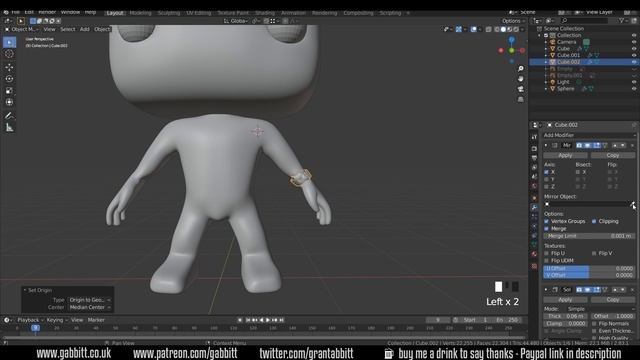The image size is (640, 360).
Task: Open the Output properties tab icon
Action: click(534, 158)
